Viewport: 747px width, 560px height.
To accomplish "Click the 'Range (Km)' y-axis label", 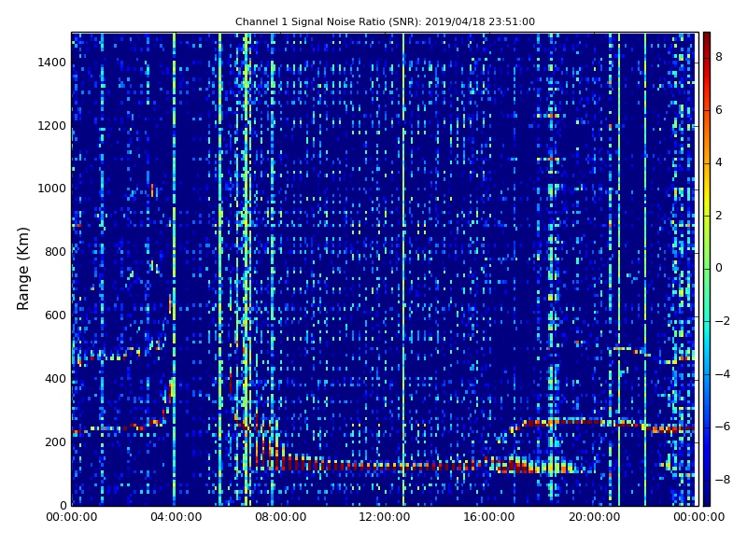I will tap(22, 269).
